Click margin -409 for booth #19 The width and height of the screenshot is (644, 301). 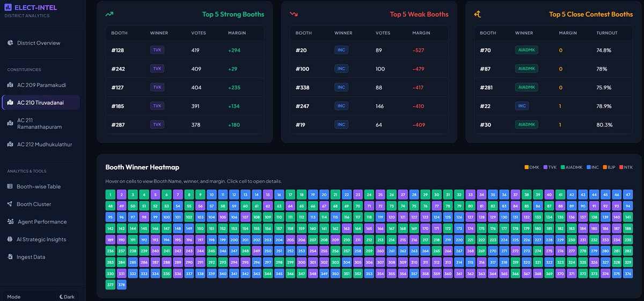[x=419, y=125]
